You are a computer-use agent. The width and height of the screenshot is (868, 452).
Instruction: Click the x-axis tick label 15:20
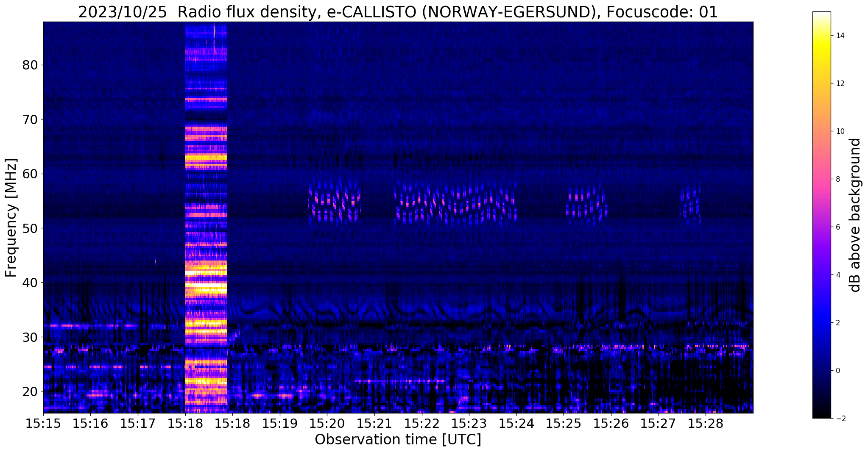tap(327, 424)
